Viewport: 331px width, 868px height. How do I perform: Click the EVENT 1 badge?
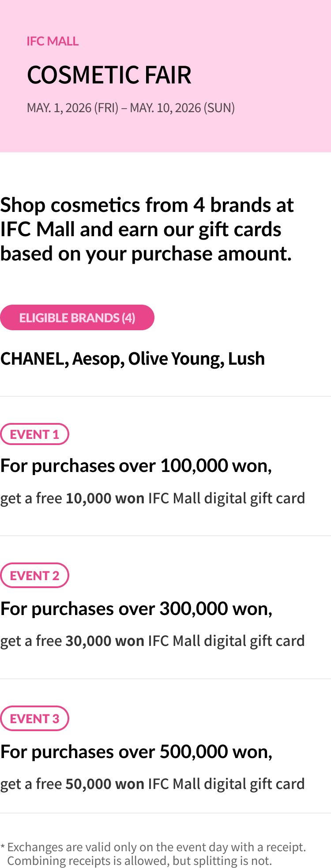34,434
